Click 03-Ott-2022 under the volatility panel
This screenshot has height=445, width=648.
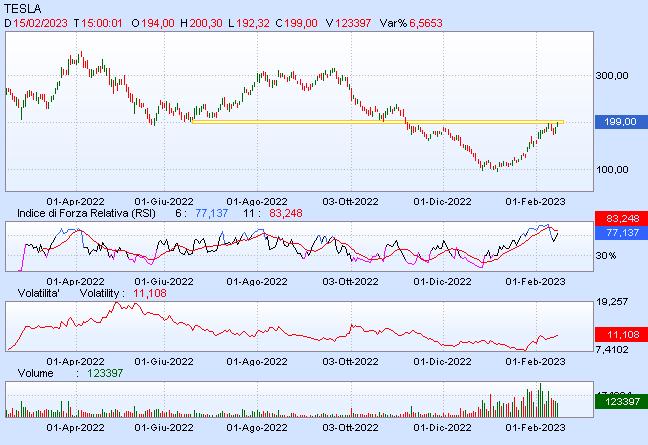tap(350, 362)
